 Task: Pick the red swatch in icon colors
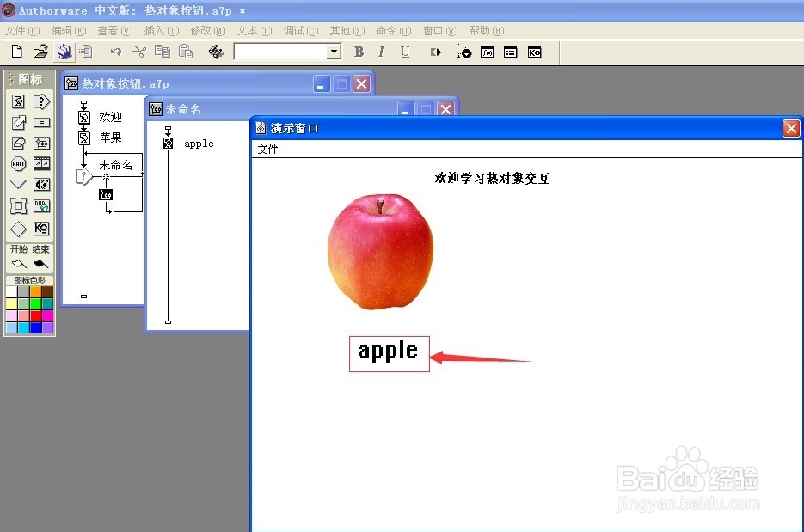35,315
